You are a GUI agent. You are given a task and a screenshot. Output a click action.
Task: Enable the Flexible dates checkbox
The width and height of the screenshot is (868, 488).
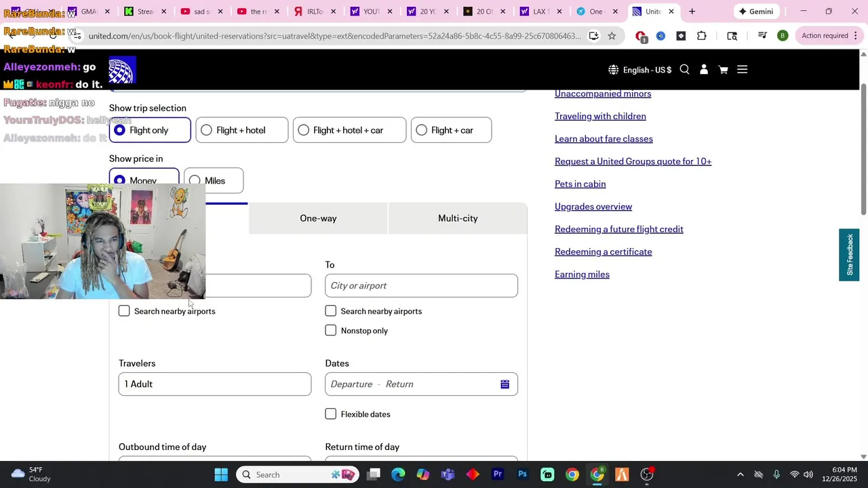point(330,414)
